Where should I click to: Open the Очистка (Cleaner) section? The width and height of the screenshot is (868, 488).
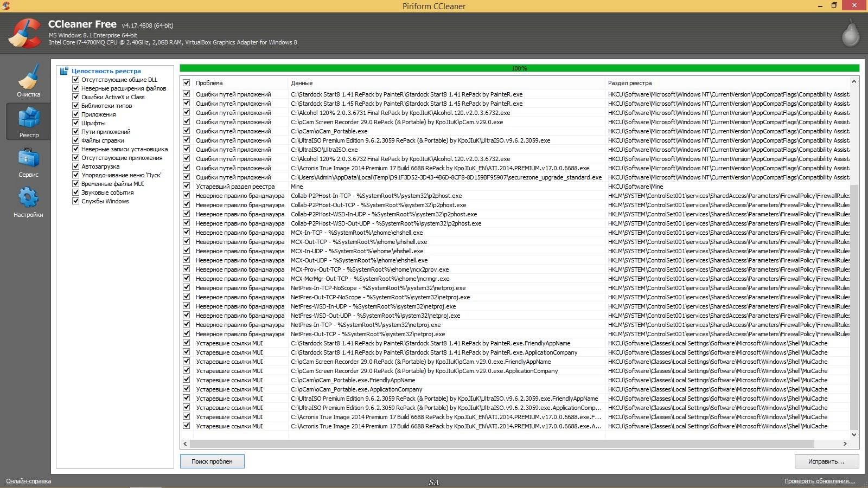click(28, 80)
